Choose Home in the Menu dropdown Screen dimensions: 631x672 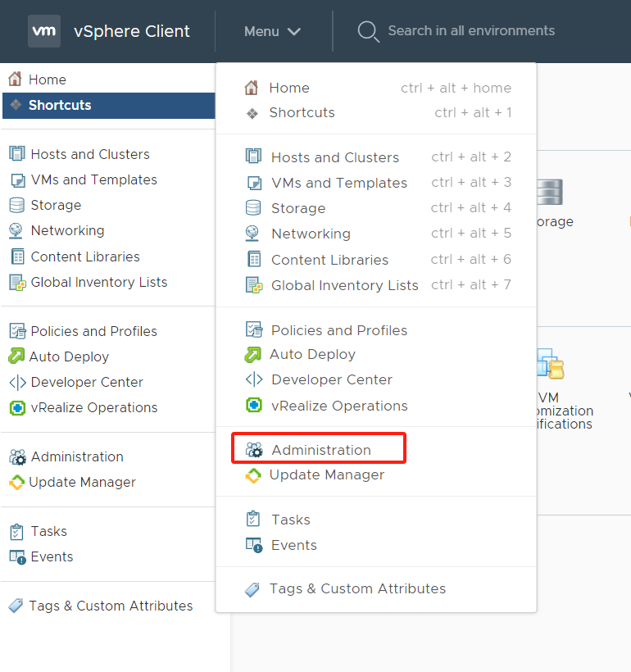click(376, 88)
